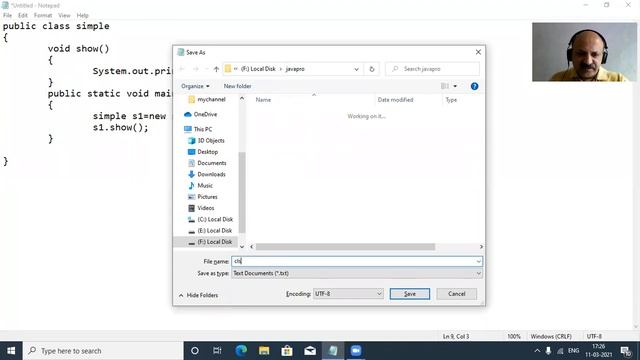Show hidden system tray icons
Screen dimensions: 640x360
(x=537, y=351)
